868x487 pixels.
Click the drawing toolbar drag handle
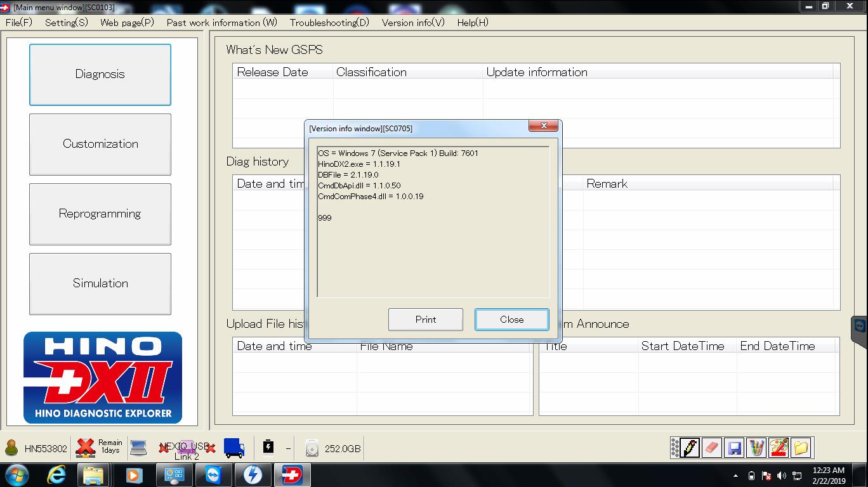(675, 448)
